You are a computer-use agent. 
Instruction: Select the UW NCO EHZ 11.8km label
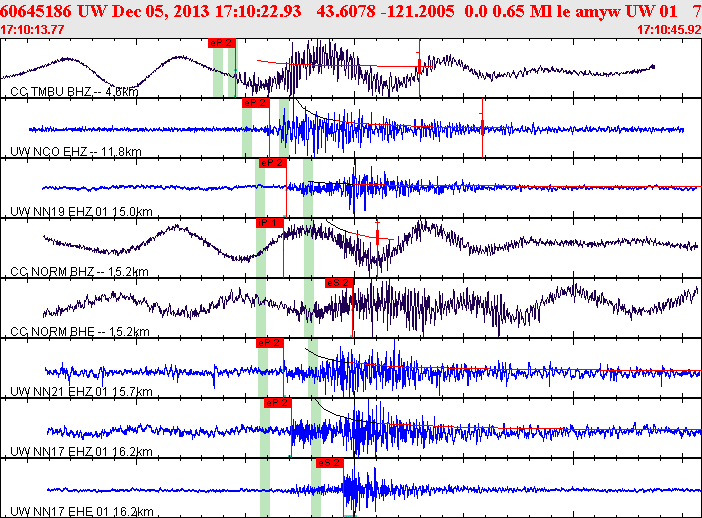point(76,152)
